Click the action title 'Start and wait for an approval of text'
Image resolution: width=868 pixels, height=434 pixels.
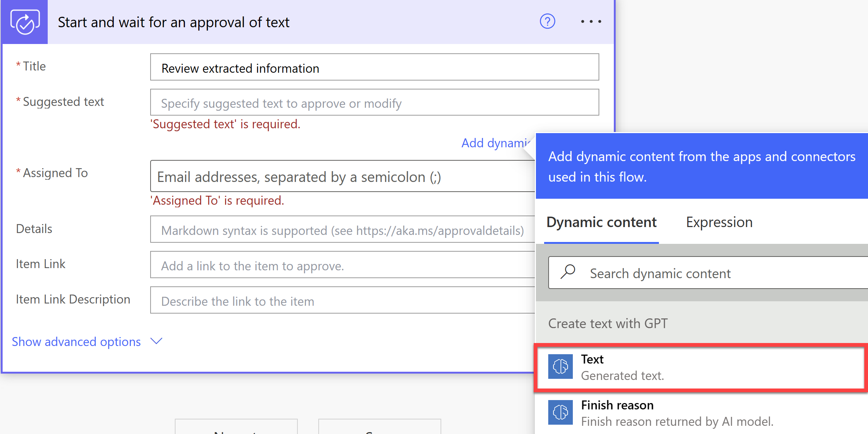tap(174, 22)
